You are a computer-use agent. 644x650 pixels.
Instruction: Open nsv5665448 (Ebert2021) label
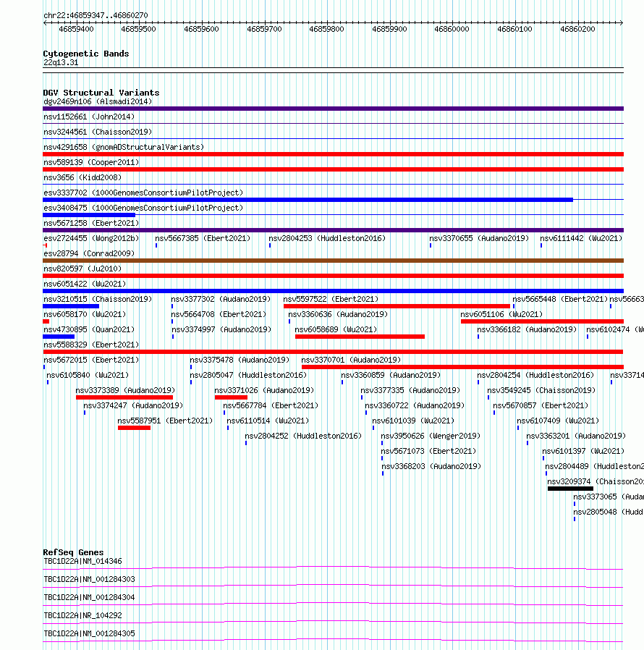pyautogui.click(x=560, y=299)
